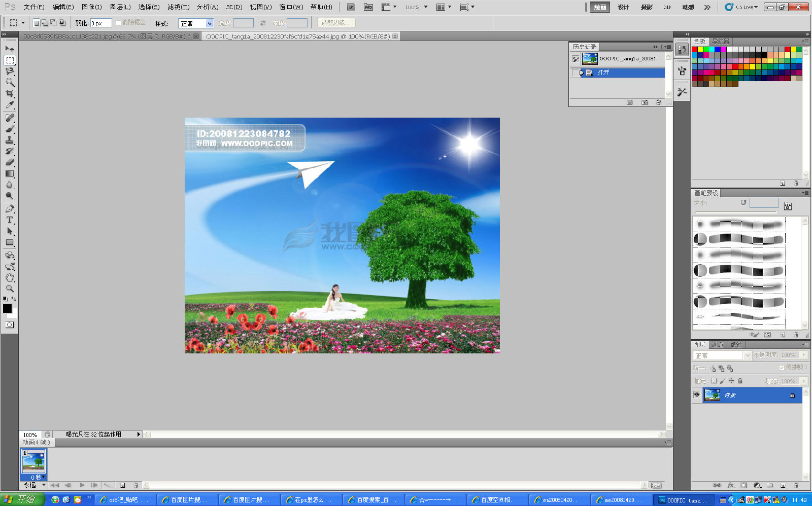The width and height of the screenshot is (812, 506).
Task: Open the 样式 style dropdown
Action: 196,23
